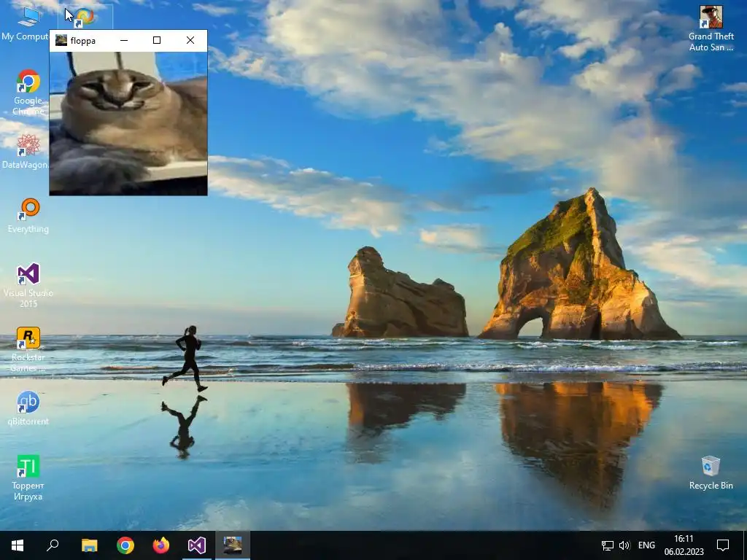
Task: Select the Rockstar Games launcher desktop shortcut
Action: 28,349
